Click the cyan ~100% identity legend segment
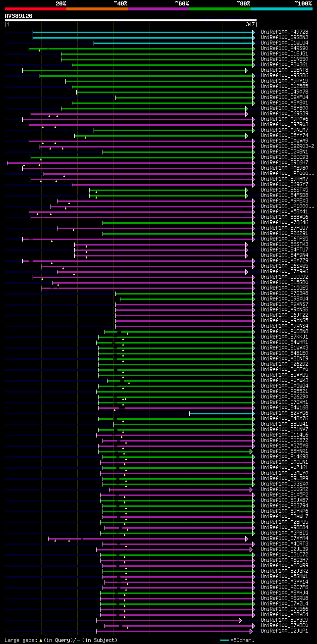Screen dimensions: 317x644 pyautogui.click(x=281, y=9)
